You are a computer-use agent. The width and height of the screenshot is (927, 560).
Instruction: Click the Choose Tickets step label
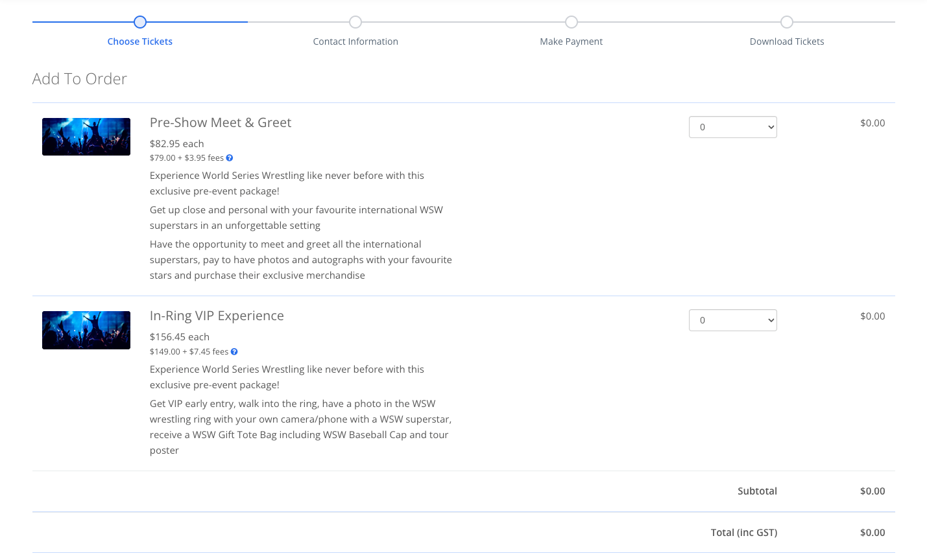coord(140,41)
